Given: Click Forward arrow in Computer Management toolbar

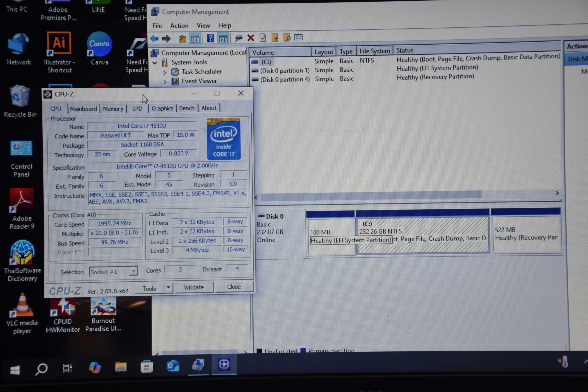Looking at the screenshot, I should (x=166, y=39).
